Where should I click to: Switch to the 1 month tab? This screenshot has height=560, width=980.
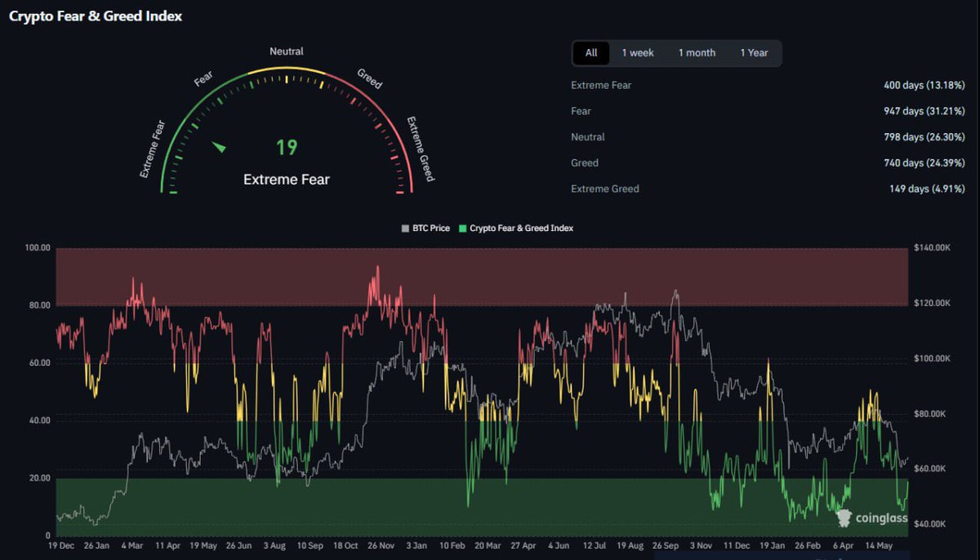(697, 53)
